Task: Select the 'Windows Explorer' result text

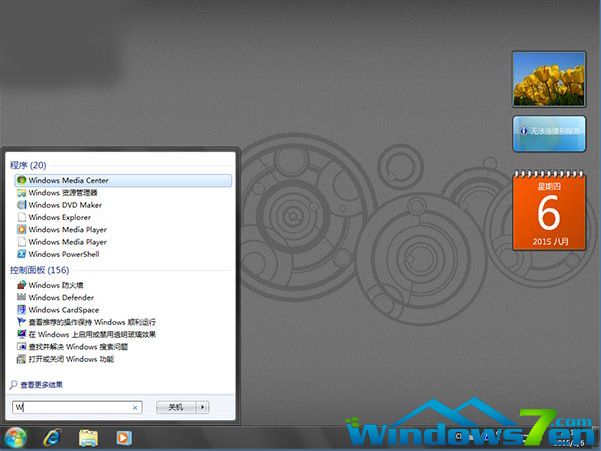Action: (59, 217)
